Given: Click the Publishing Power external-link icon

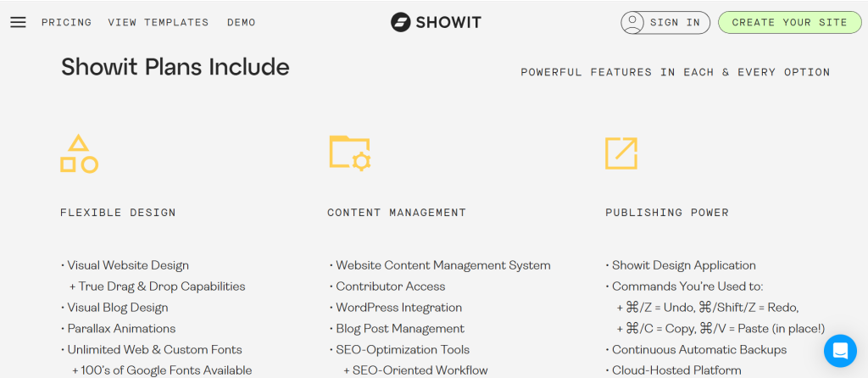Looking at the screenshot, I should click(x=621, y=153).
